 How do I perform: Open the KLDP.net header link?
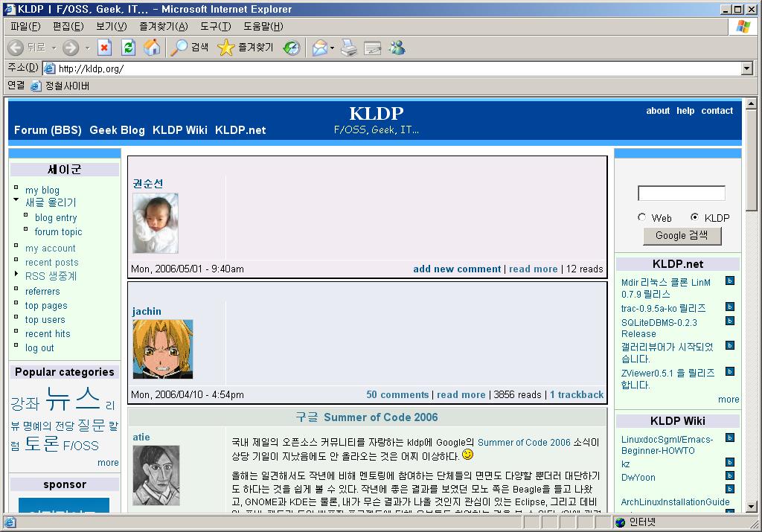[x=240, y=130]
